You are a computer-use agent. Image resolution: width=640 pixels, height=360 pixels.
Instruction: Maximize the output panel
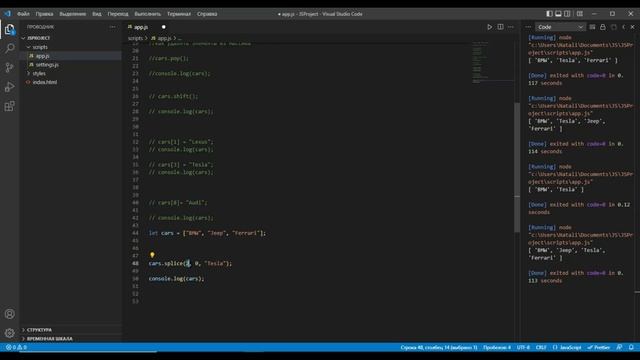(623, 27)
